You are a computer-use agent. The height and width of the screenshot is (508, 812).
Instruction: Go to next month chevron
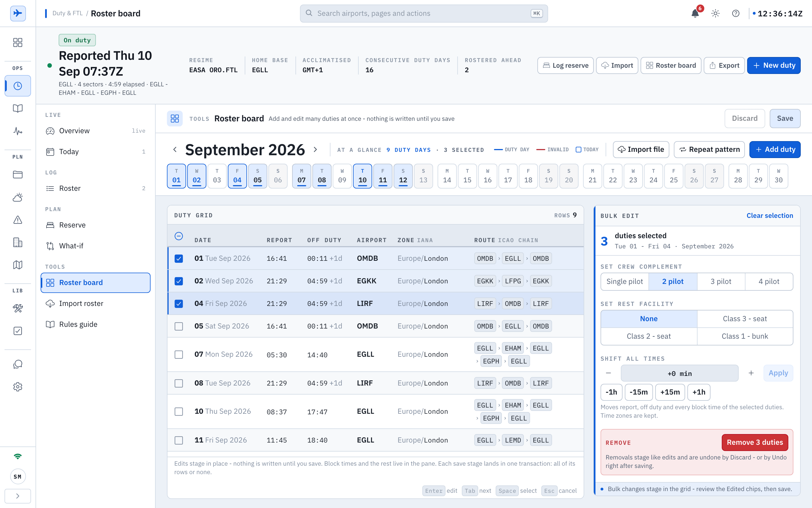[315, 150]
